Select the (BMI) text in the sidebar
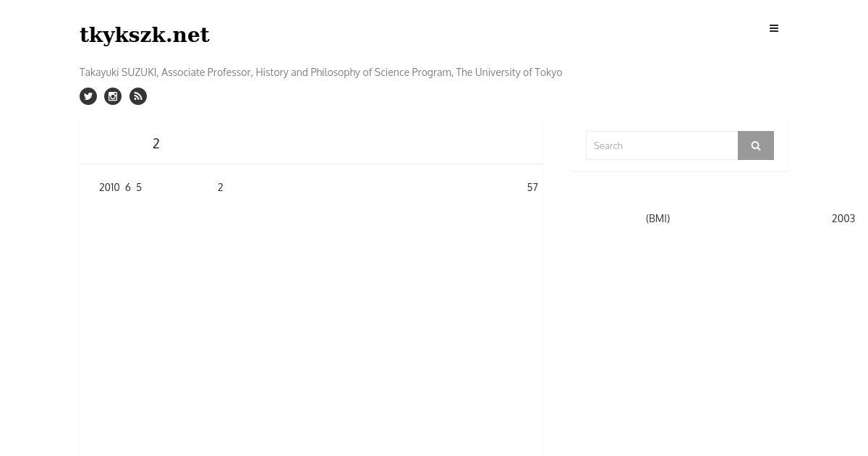Image resolution: width=868 pixels, height=456 pixels. point(658,219)
